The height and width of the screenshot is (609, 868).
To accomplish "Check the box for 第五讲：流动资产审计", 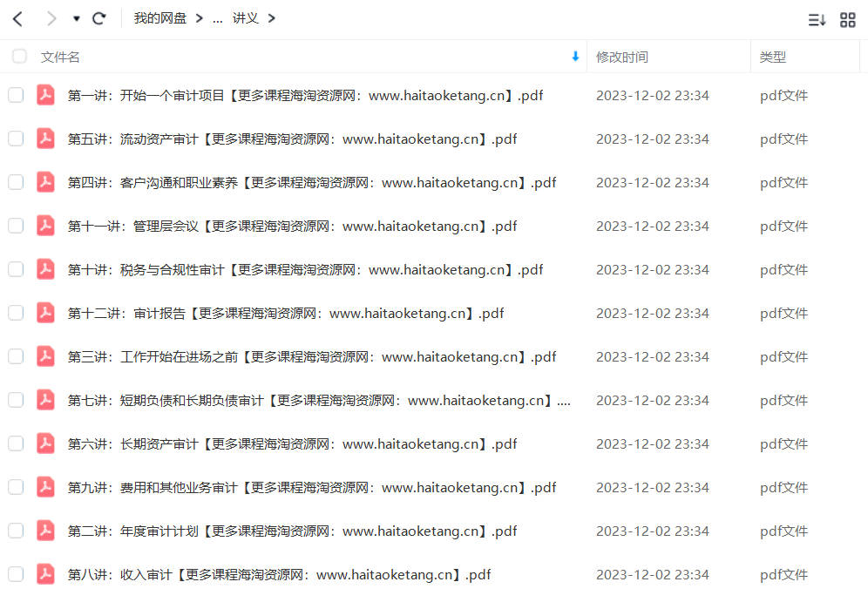I will pos(16,139).
